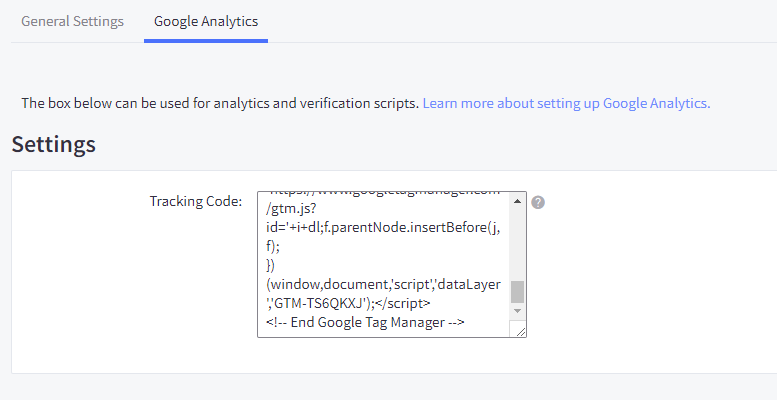777x400 pixels.
Task: Click the textarea scrollbar down arrow
Action: 517,311
